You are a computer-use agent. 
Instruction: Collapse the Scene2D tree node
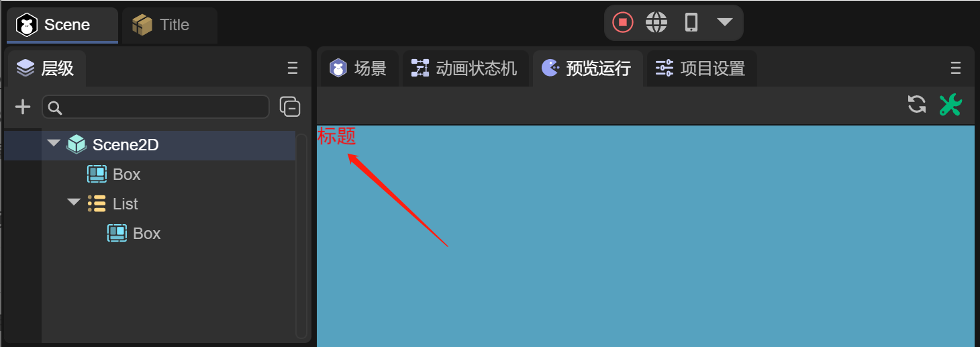coord(54,144)
